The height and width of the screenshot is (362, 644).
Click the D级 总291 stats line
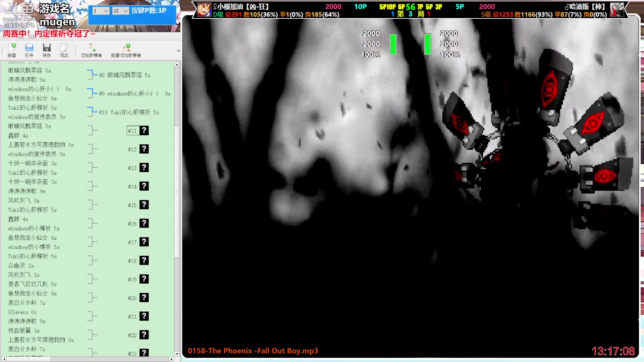point(276,14)
